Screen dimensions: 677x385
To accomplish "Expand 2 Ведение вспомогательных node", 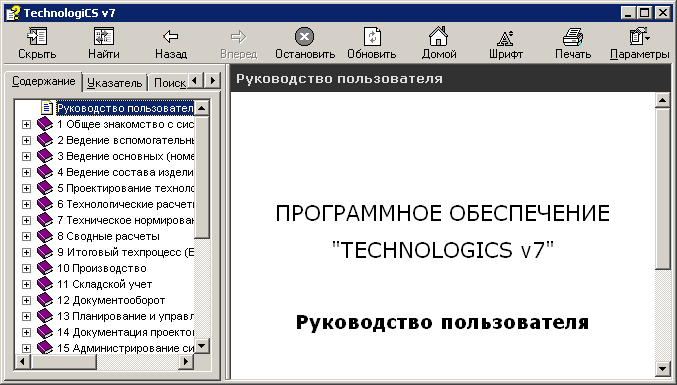I will point(26,140).
